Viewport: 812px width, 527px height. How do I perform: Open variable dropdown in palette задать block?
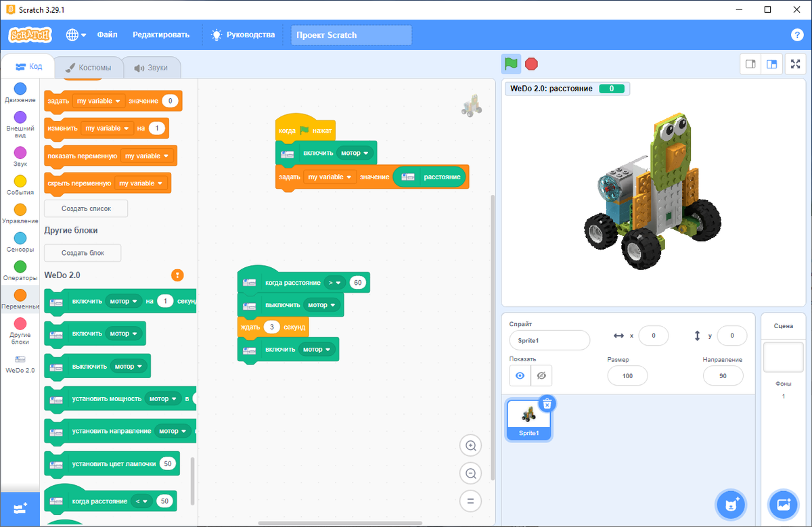(x=99, y=101)
